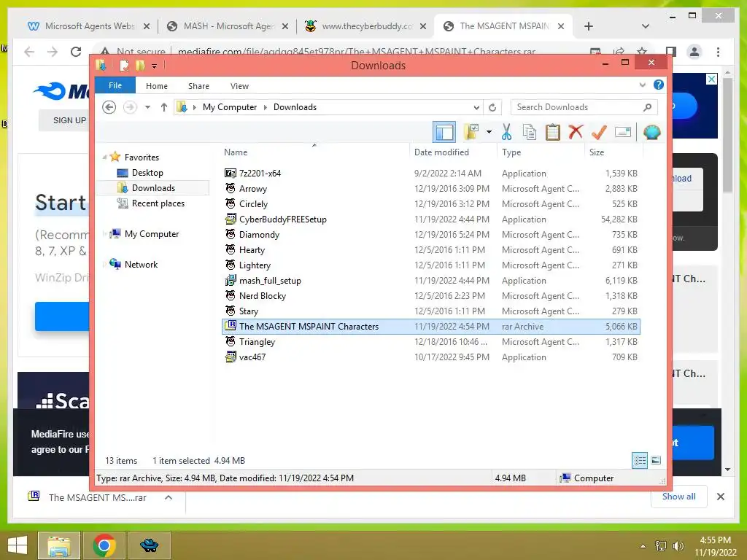Collapse the Favorites tree group
The height and width of the screenshot is (560, 747).
104,157
